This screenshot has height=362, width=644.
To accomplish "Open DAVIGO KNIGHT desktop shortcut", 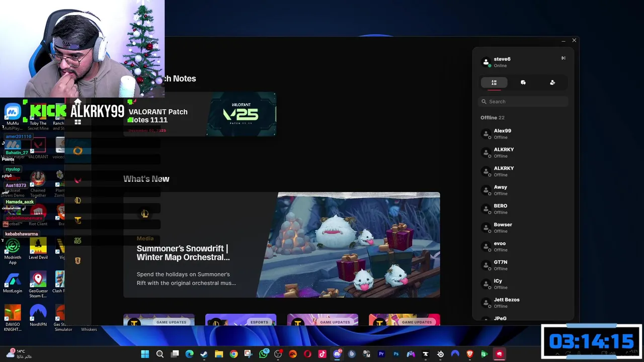I will click(13, 318).
